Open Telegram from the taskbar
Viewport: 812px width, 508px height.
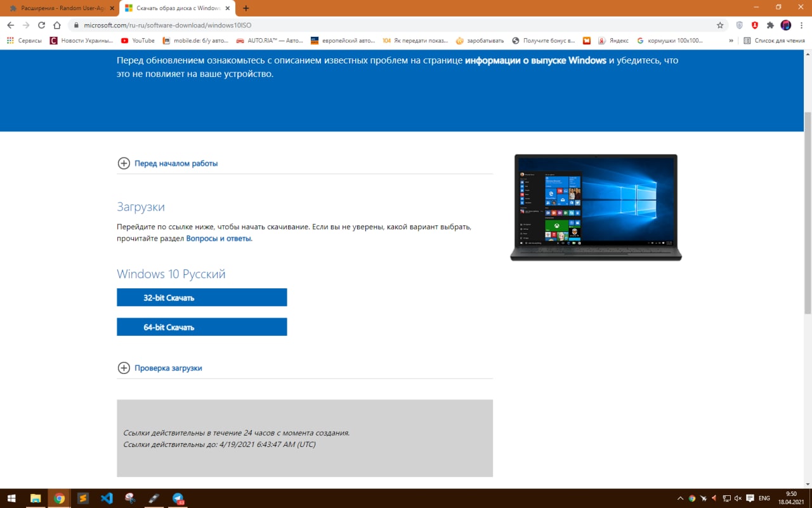pos(178,498)
